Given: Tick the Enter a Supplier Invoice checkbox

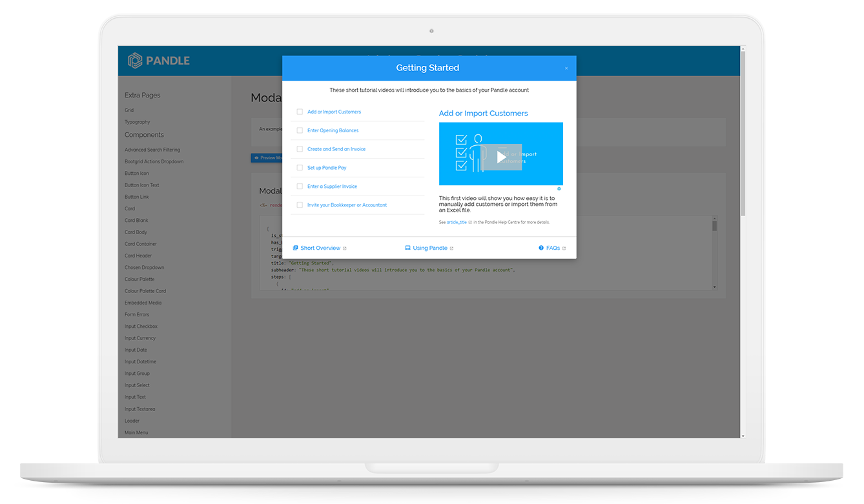Looking at the screenshot, I should [x=300, y=186].
